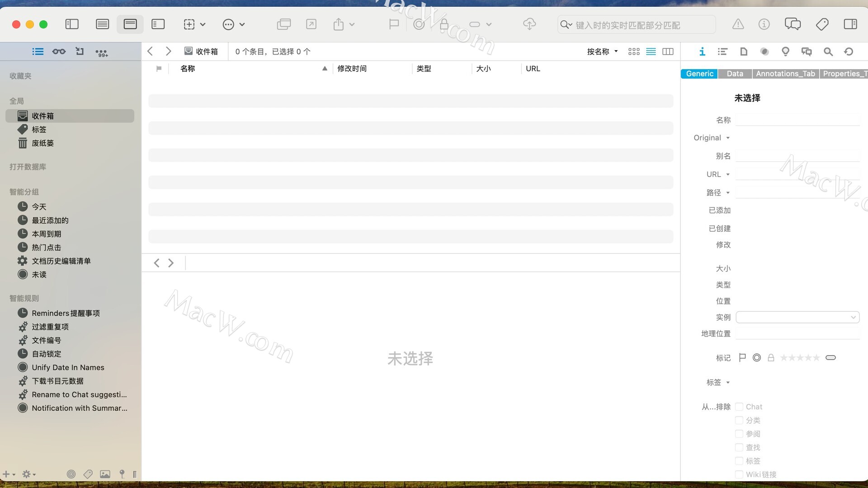
Task: Switch to icon grid view
Action: tap(634, 52)
